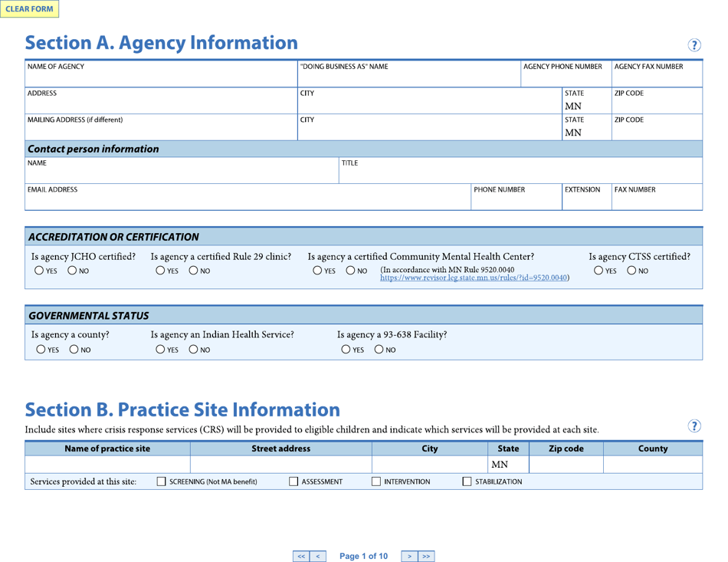Check the SCREENING service checkbox
Screen dimensions: 728x562
tap(161, 481)
